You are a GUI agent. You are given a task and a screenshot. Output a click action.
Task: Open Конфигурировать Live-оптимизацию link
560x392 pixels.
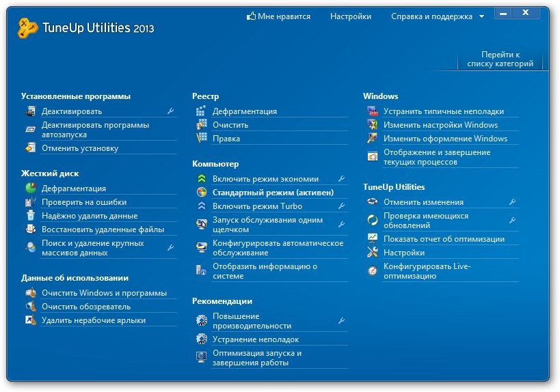coord(427,271)
